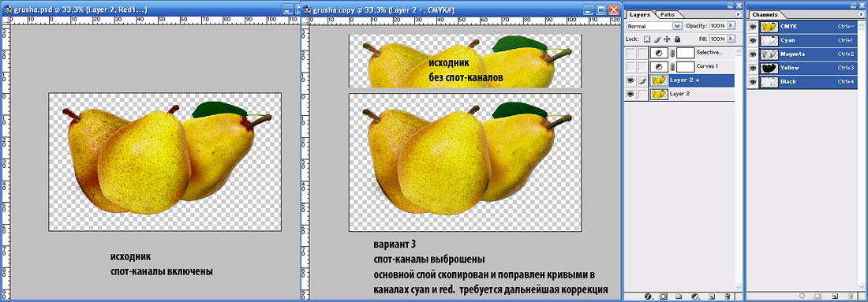Open the Opacity slider arrow
Screen dimensions: 868x302
click(x=731, y=25)
